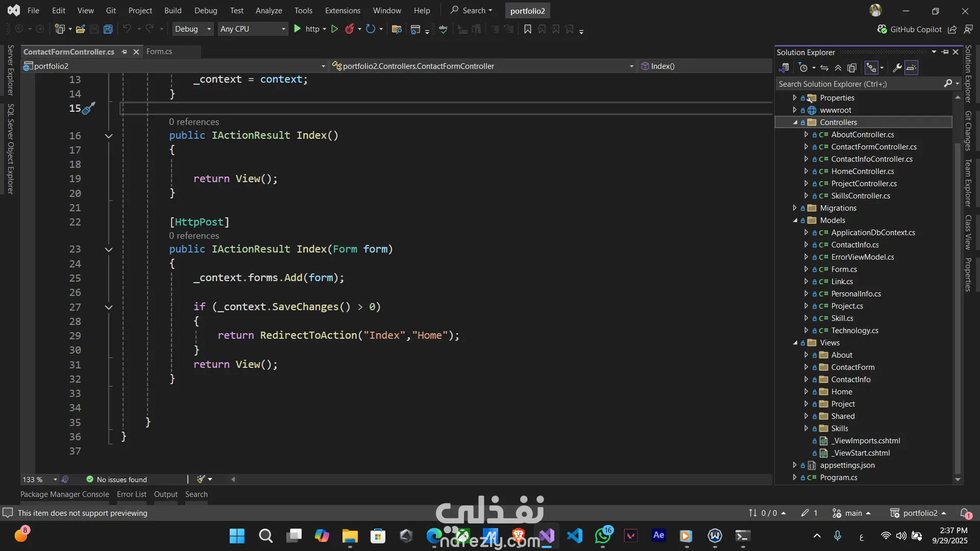This screenshot has height=551, width=980.
Task: Start without debugging using hollow play icon
Action: pyautogui.click(x=334, y=29)
